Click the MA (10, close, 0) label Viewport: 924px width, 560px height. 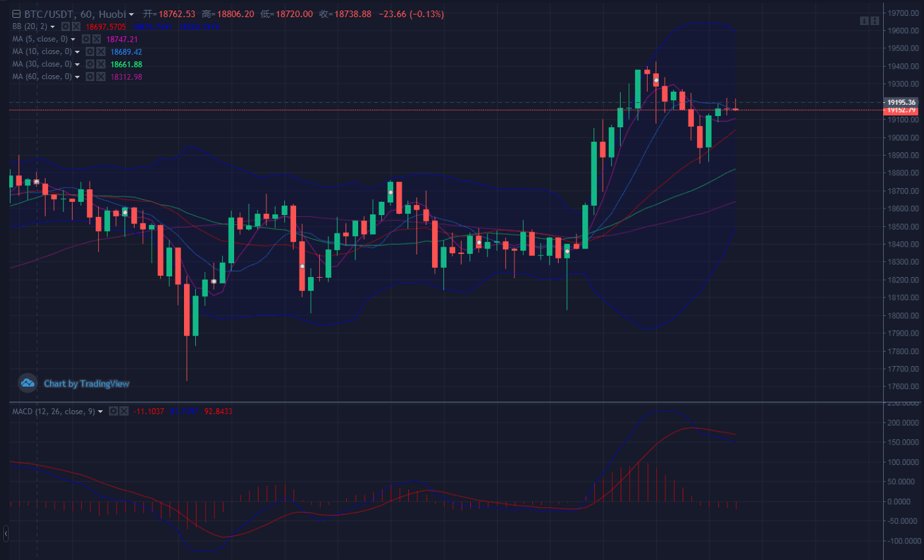42,51
